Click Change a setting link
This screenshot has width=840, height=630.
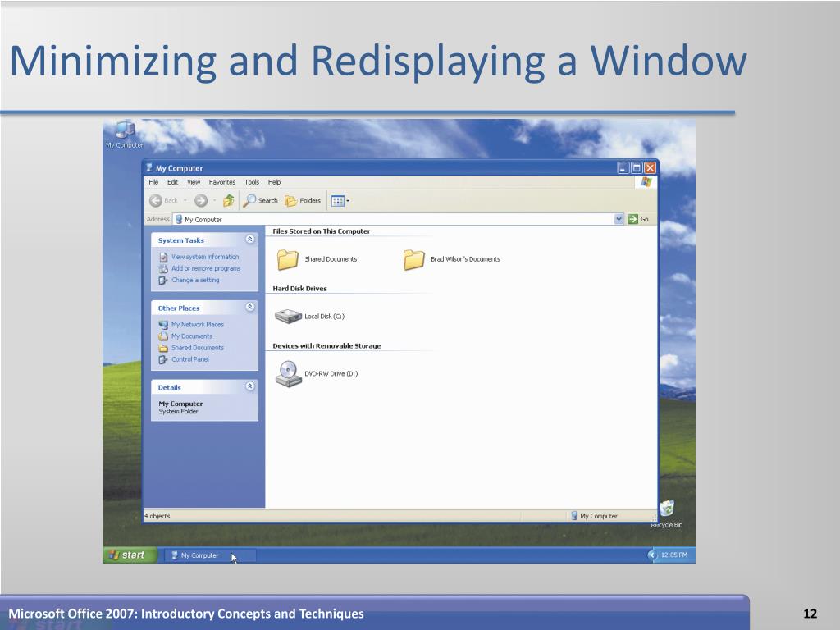195,281
